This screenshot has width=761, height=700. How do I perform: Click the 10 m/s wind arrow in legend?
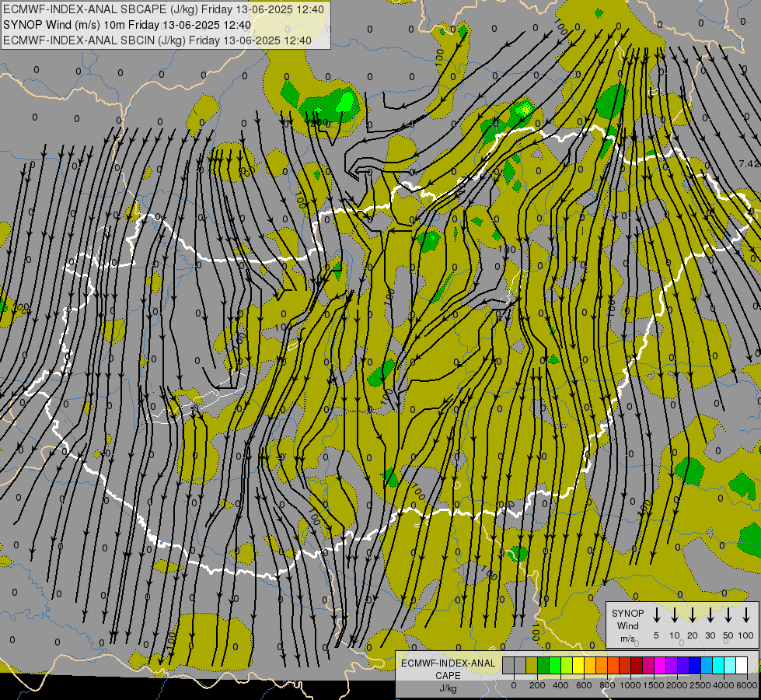point(675,615)
